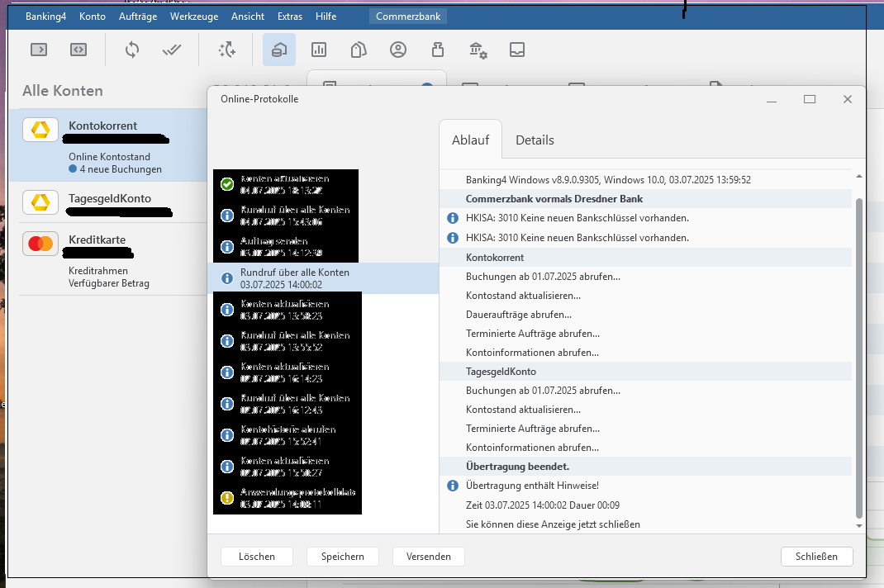
Task: Click the Speichern button
Action: 342,557
